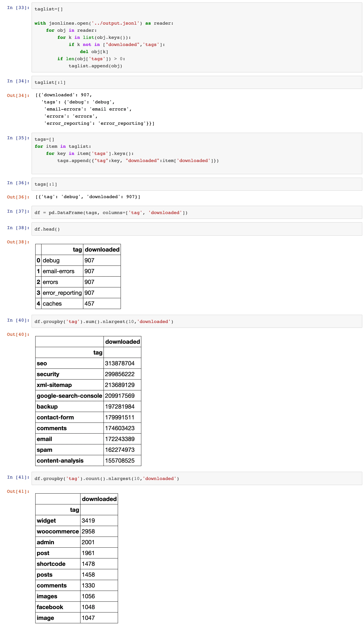Select the groupby count nlargest cell
Screen dimensions: 364x627
[197, 478]
